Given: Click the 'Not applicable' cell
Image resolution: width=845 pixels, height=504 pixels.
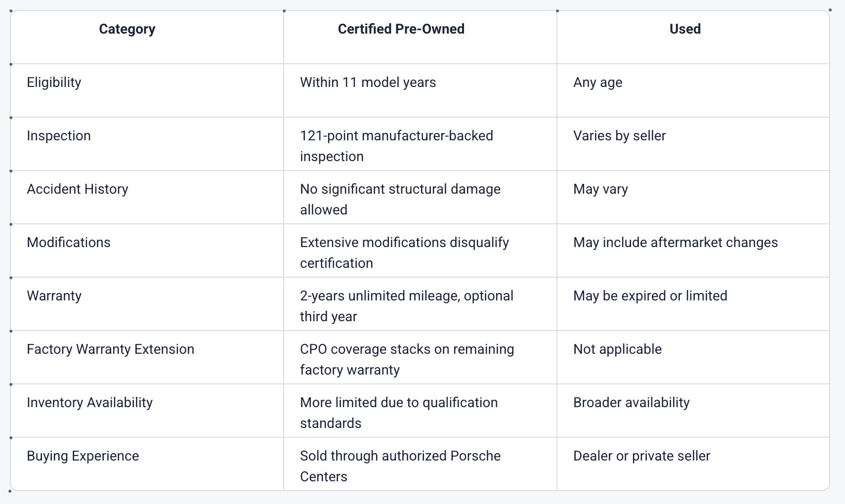Looking at the screenshot, I should point(617,349).
